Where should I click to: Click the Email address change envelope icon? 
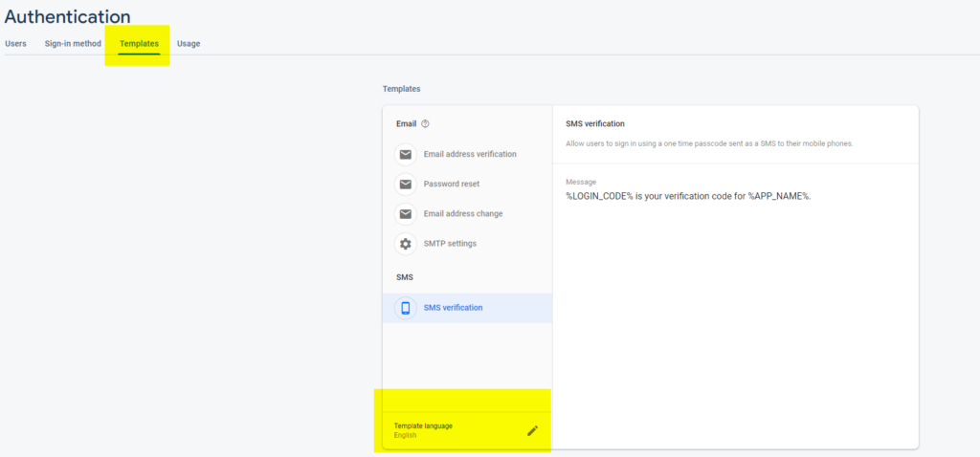point(406,214)
